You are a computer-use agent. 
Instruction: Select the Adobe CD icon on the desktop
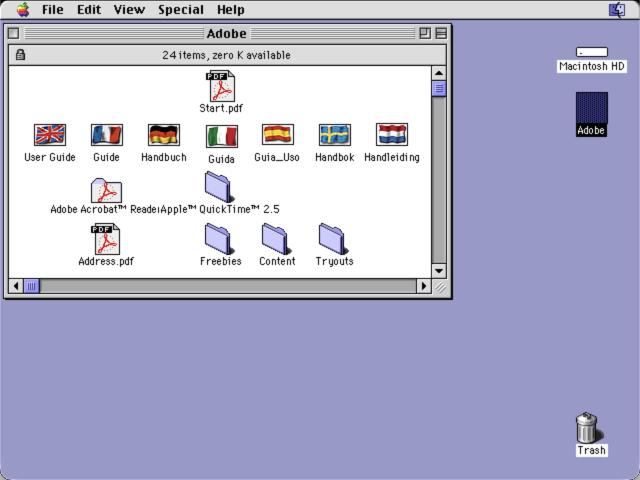point(592,108)
